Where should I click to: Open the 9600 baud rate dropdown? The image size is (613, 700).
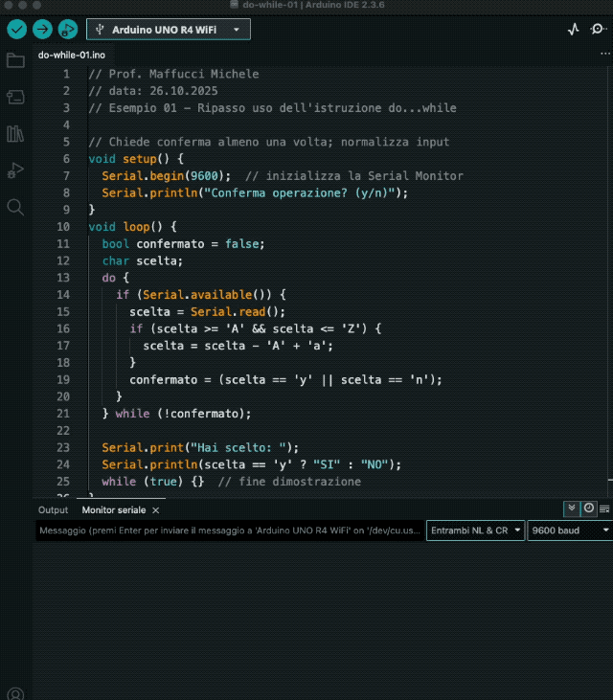(x=571, y=531)
